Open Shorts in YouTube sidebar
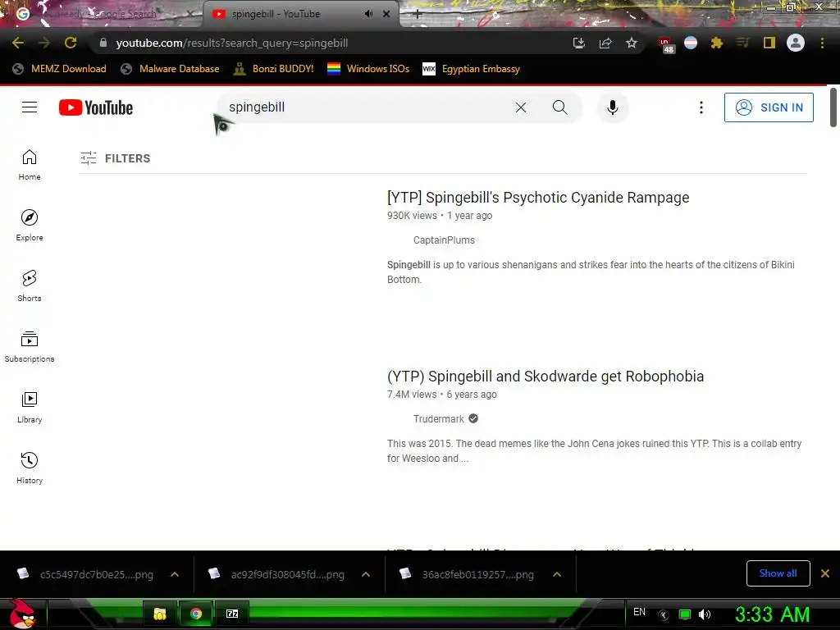 pyautogui.click(x=30, y=286)
